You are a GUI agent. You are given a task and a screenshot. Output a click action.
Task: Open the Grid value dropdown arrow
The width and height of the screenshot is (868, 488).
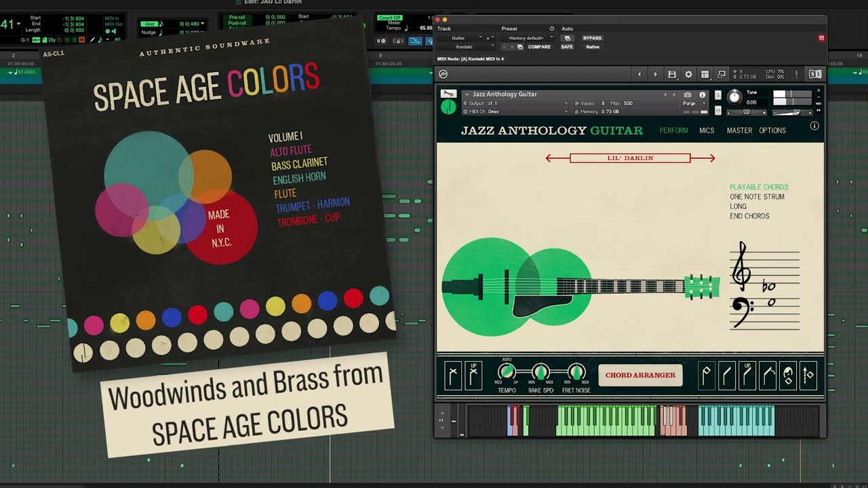click(x=202, y=23)
